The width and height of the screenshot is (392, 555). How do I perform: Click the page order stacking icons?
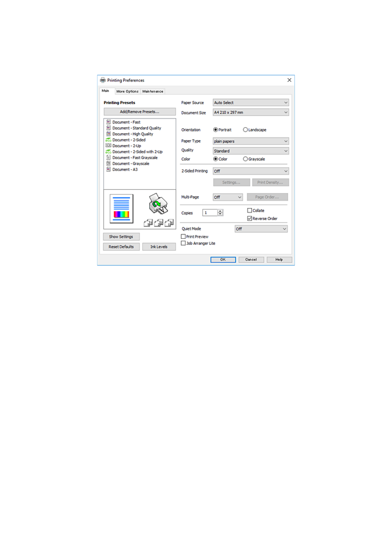[x=159, y=223]
